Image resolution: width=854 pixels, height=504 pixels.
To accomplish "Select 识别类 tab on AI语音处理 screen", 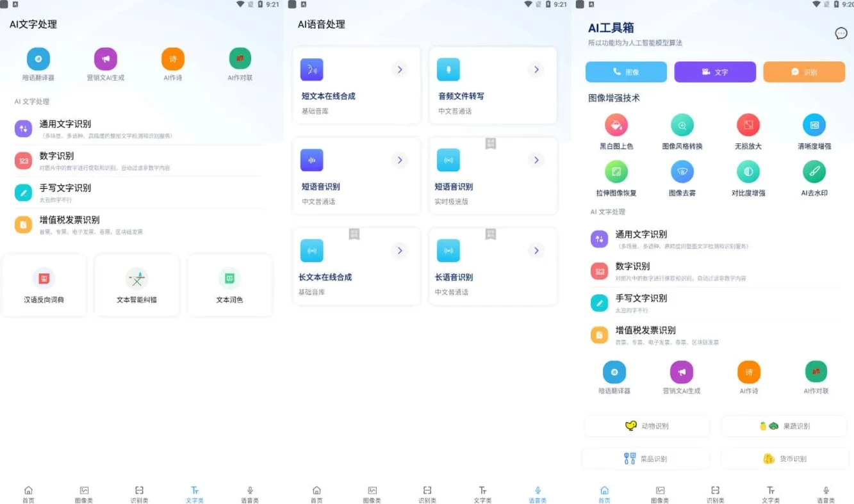I will (x=427, y=494).
